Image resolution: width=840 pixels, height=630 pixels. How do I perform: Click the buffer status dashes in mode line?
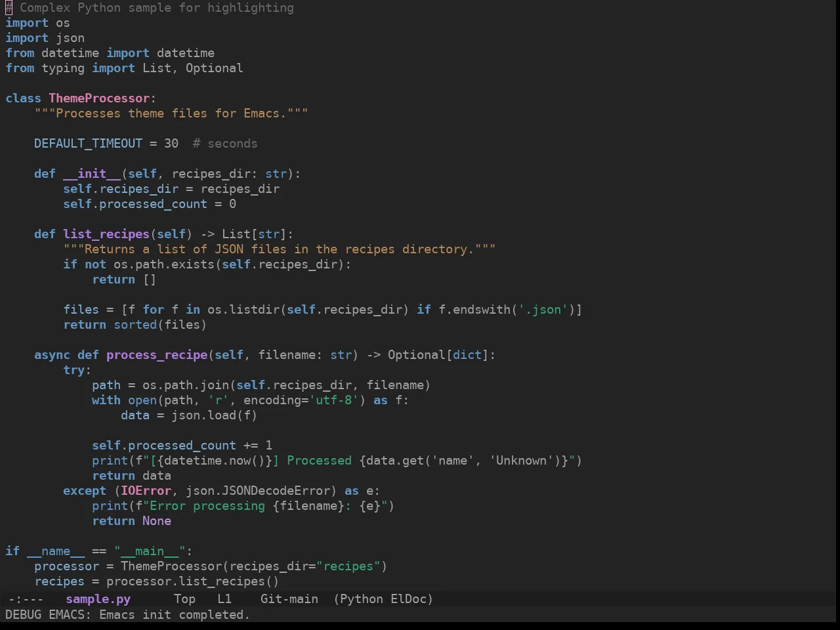pos(26,599)
